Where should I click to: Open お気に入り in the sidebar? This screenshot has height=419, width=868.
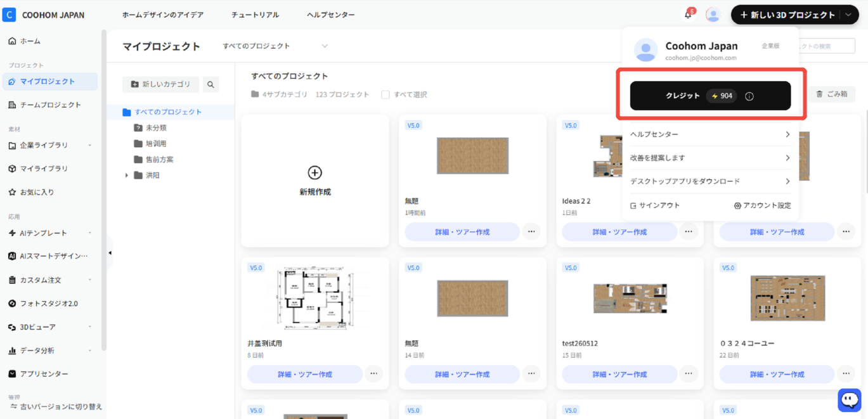[49, 192]
